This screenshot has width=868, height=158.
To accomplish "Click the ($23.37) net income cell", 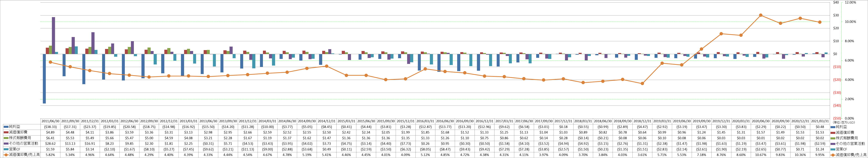I will (90, 127).
